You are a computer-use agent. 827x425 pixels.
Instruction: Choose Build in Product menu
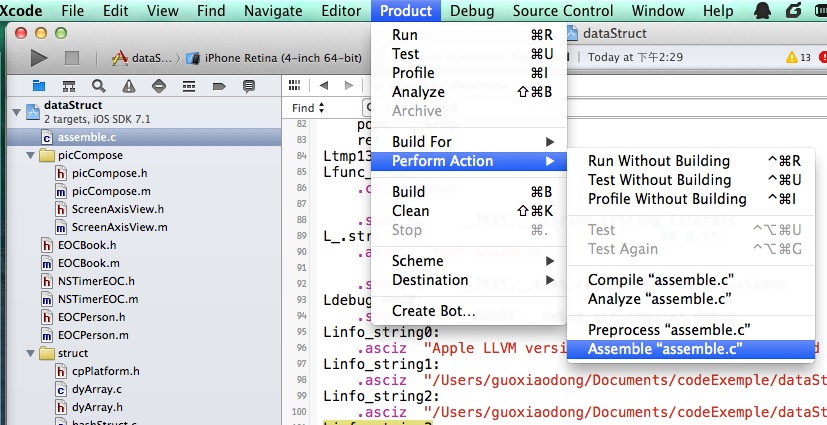pyautogui.click(x=469, y=192)
